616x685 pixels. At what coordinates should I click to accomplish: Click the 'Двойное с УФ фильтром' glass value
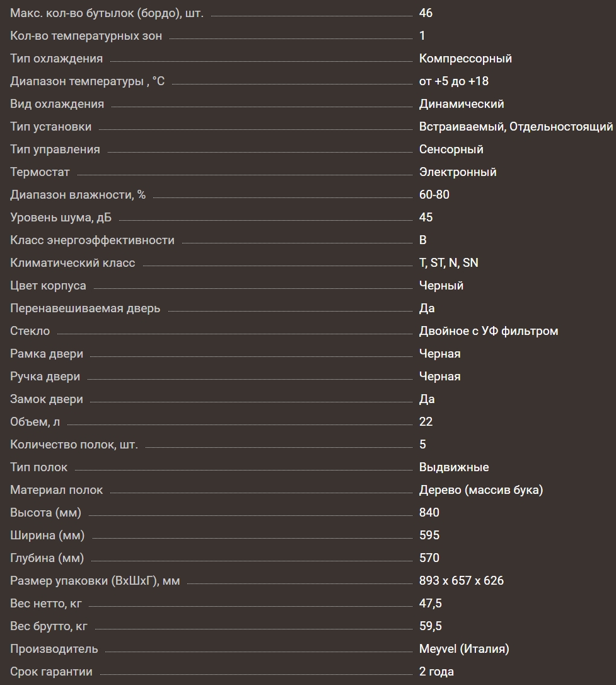click(x=489, y=331)
